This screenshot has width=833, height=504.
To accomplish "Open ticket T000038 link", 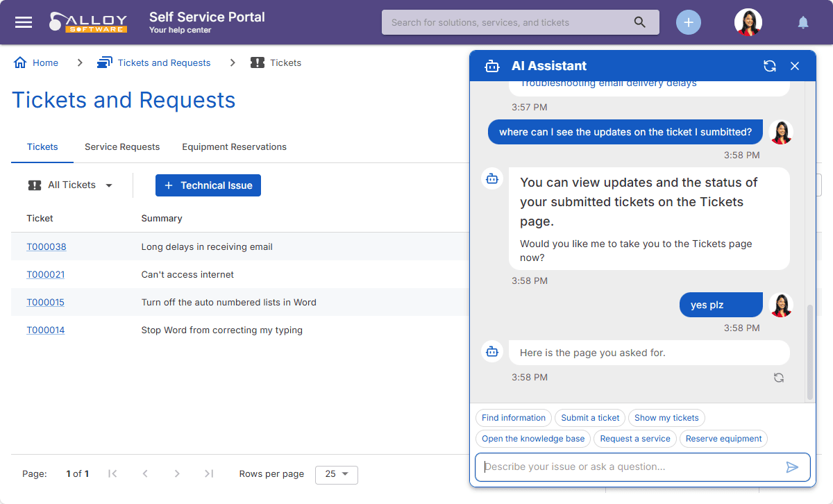I will [47, 246].
